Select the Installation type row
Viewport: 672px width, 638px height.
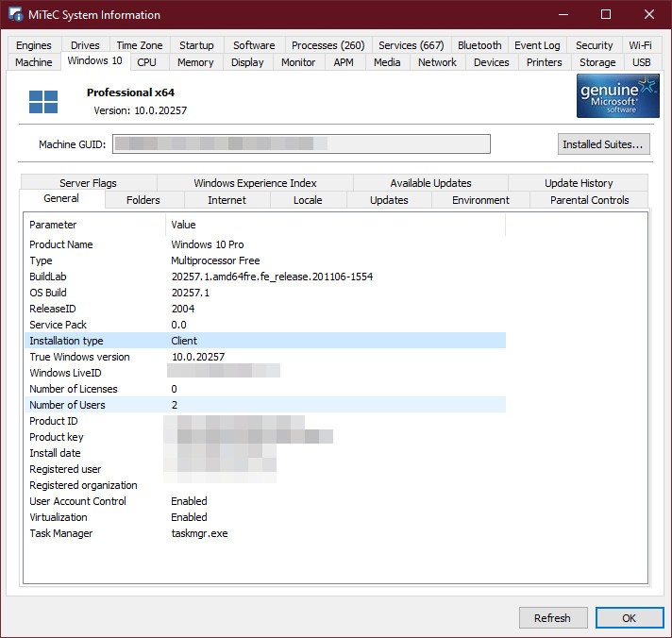point(265,341)
